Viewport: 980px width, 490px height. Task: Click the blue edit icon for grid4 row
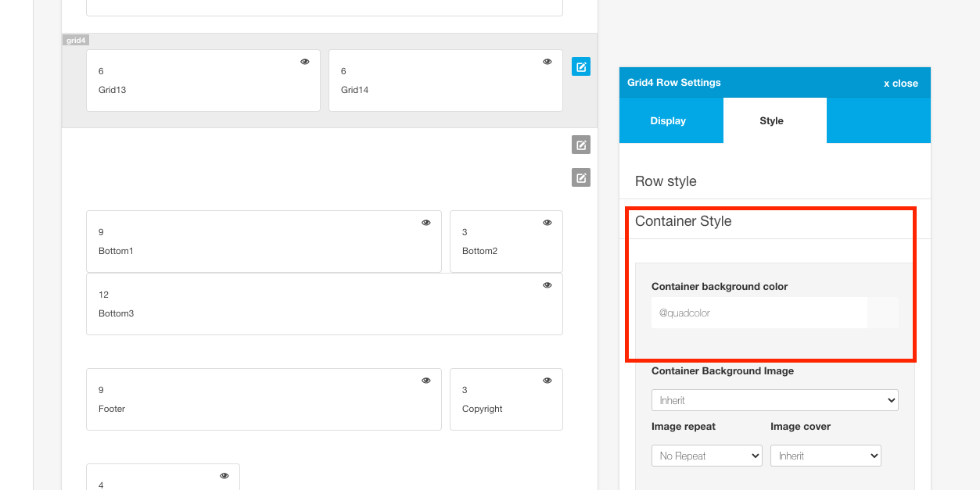click(x=580, y=67)
